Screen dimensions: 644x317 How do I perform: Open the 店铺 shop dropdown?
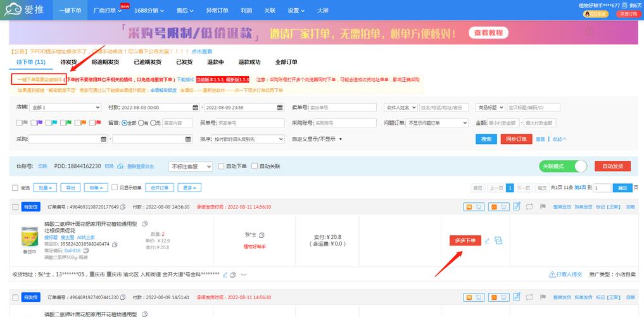pyautogui.click(x=65, y=107)
